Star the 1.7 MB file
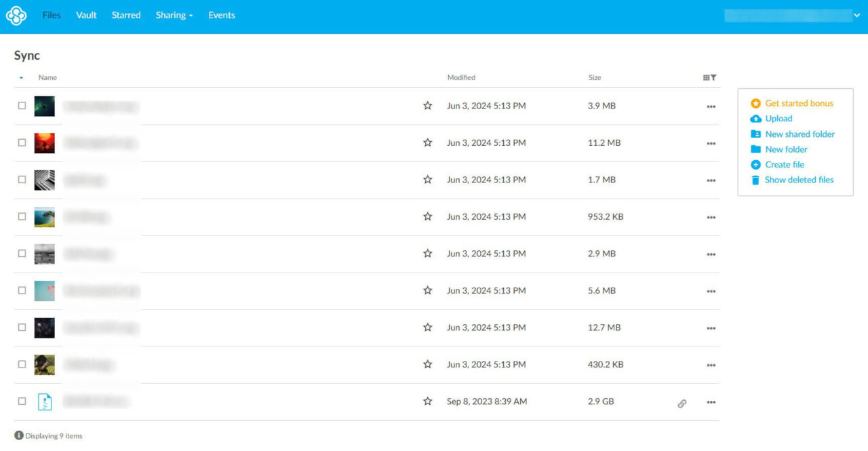The image size is (868, 451). tap(427, 180)
